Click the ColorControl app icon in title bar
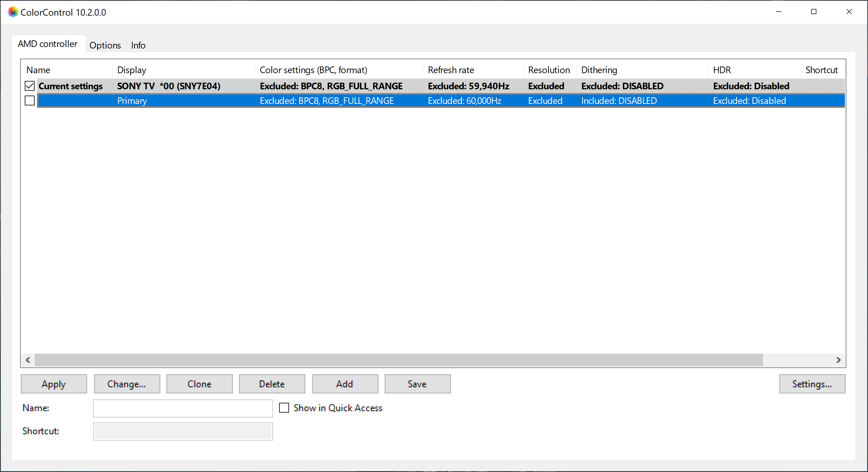 (13, 12)
